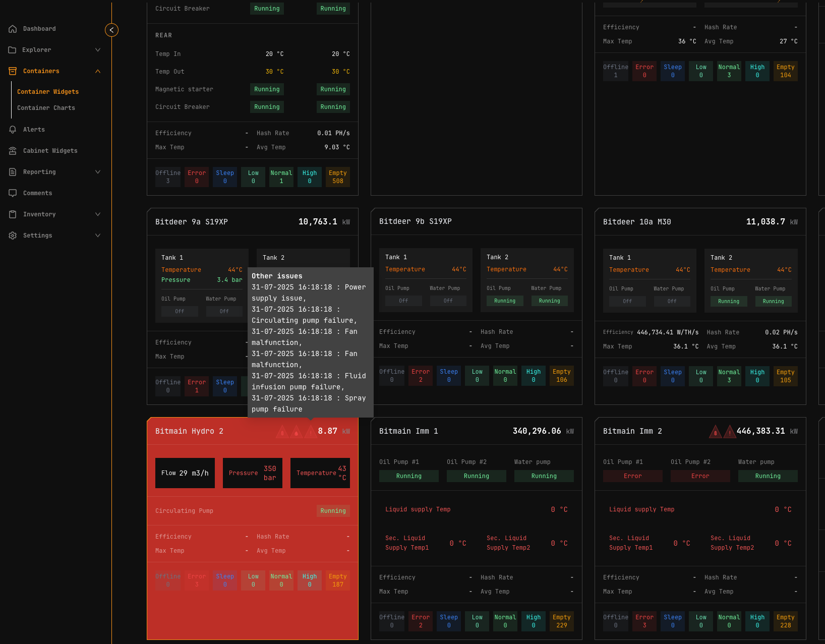Select the Container Widgets menu entry

[x=48, y=92]
